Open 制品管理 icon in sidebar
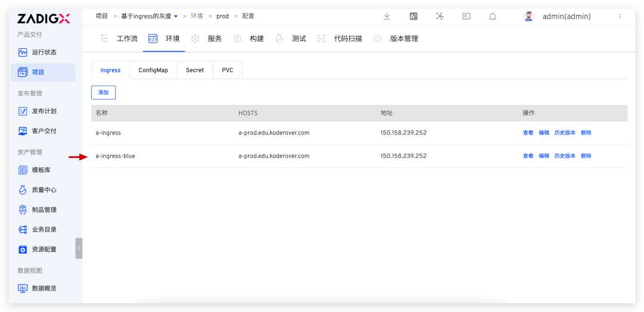Viewport: 644px width, 312px height. tap(23, 210)
